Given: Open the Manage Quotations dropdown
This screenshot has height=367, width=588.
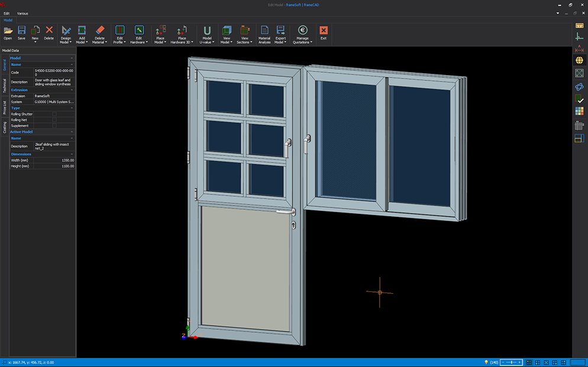Looking at the screenshot, I should coord(303,35).
